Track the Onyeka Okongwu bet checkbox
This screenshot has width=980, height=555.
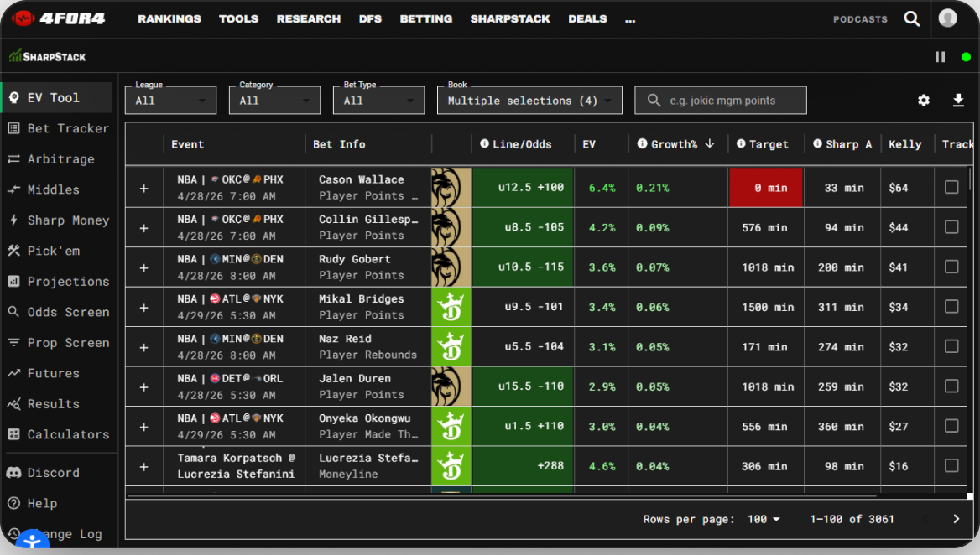pyautogui.click(x=951, y=426)
